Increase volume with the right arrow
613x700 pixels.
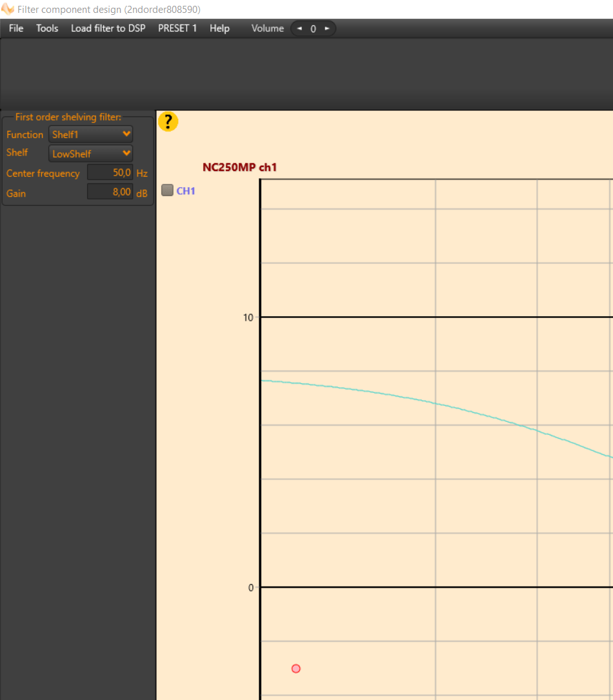click(327, 28)
